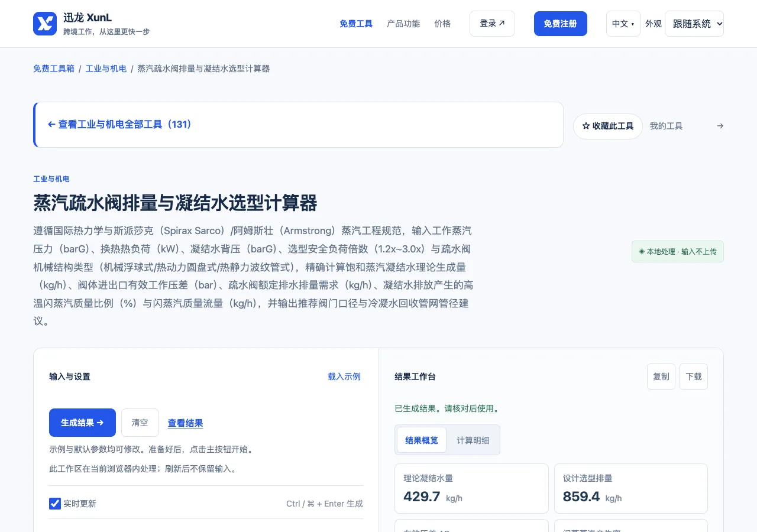Screen dimensions: 757x532
Task: Click the page title 蒸汽疏水阀排量与凝结水选型计算器
Action: [x=175, y=203]
